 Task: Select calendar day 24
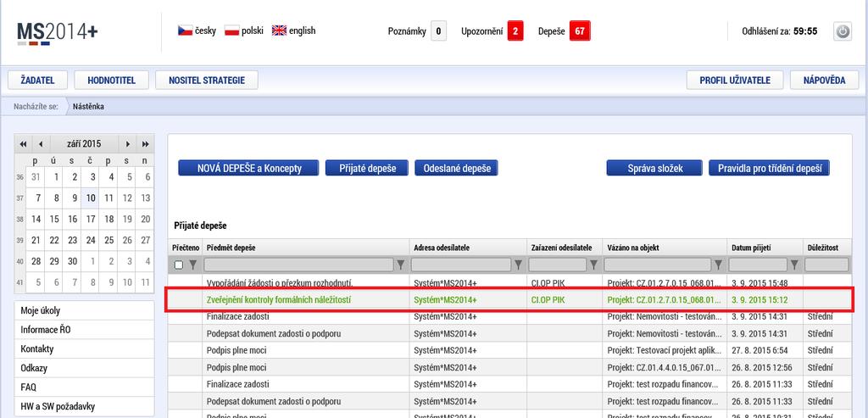[91, 240]
